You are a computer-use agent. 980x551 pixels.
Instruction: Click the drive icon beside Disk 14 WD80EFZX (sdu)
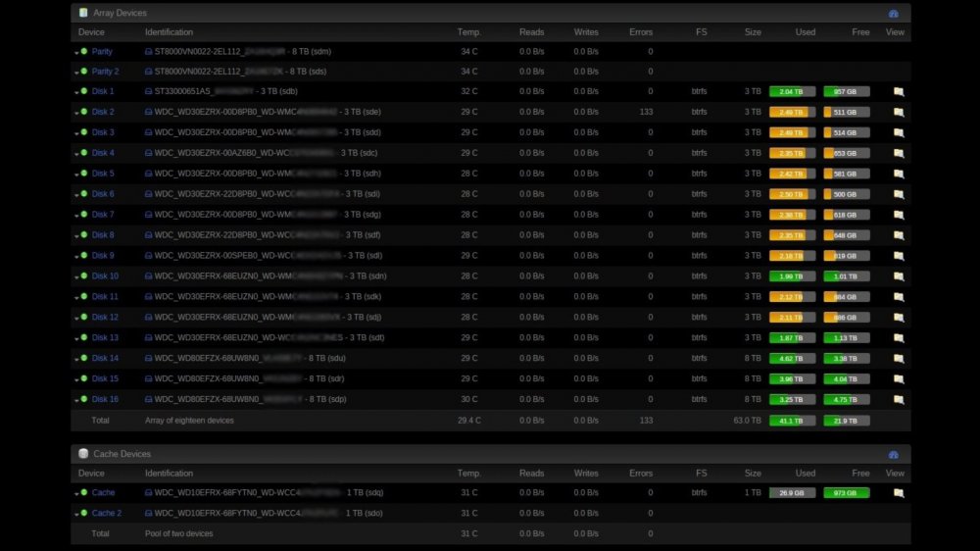(148, 359)
